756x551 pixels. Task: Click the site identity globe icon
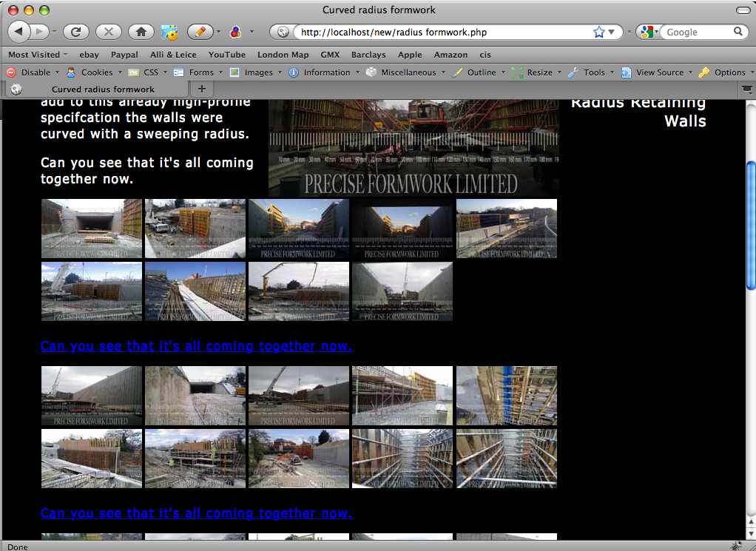(x=283, y=32)
